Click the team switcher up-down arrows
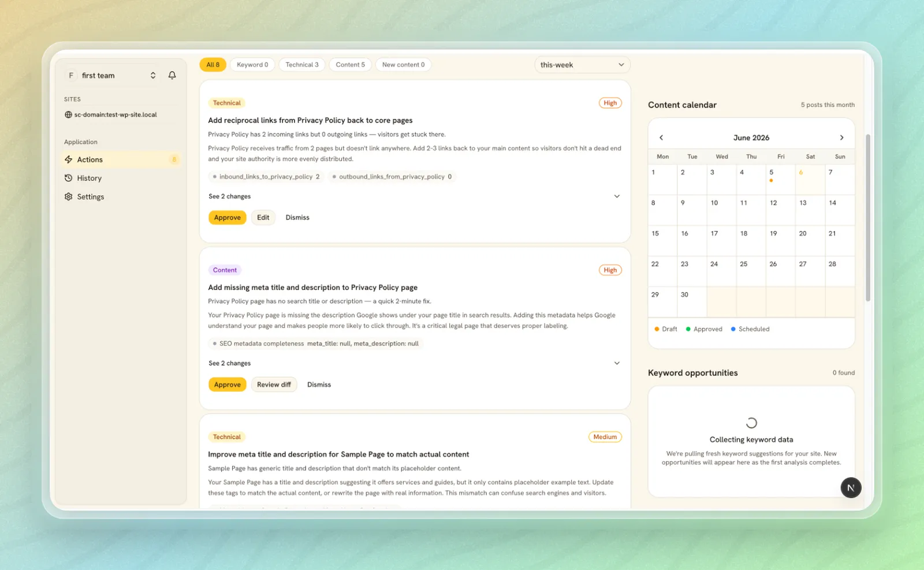Image resolution: width=924 pixels, height=570 pixels. pyautogui.click(x=153, y=76)
